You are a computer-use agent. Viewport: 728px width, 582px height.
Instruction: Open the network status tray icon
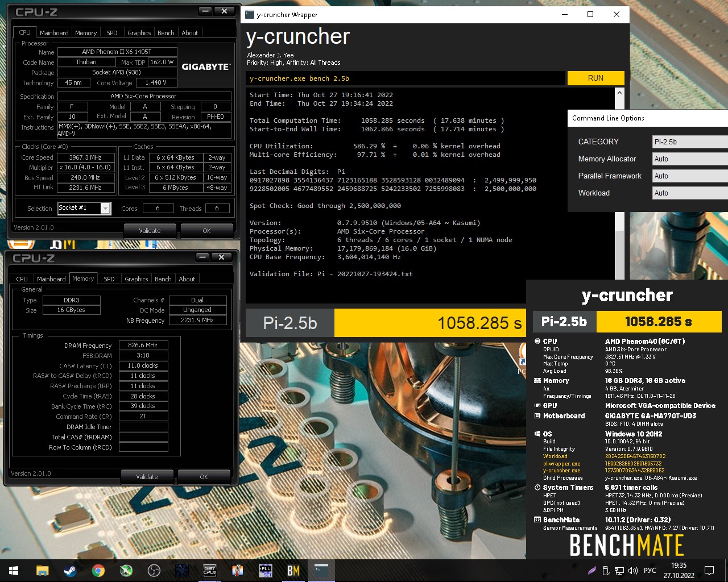[619, 571]
